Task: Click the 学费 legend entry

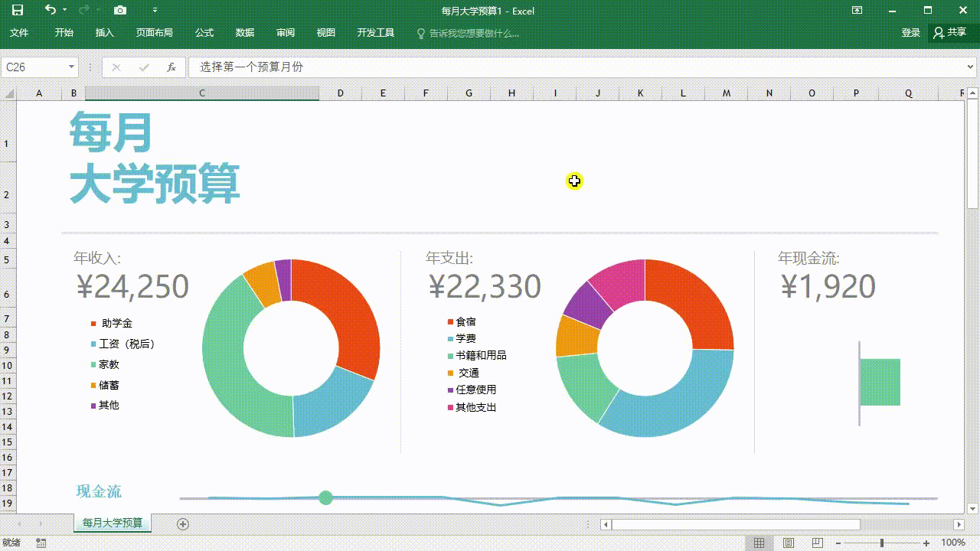Action: click(x=462, y=337)
